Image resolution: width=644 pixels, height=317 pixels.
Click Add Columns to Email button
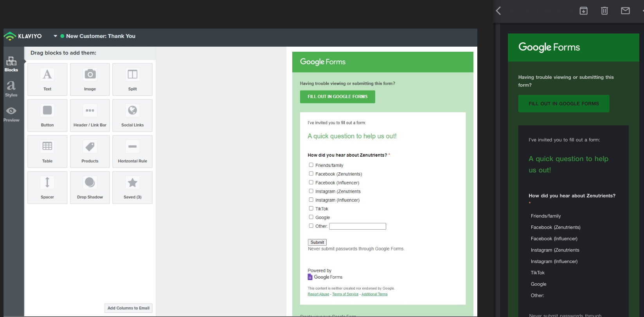pos(128,308)
